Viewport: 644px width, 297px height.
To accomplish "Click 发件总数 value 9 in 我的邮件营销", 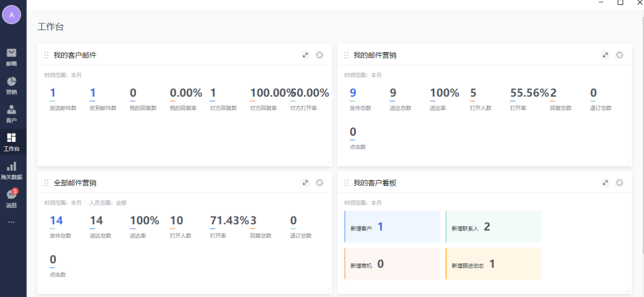I will pos(353,93).
